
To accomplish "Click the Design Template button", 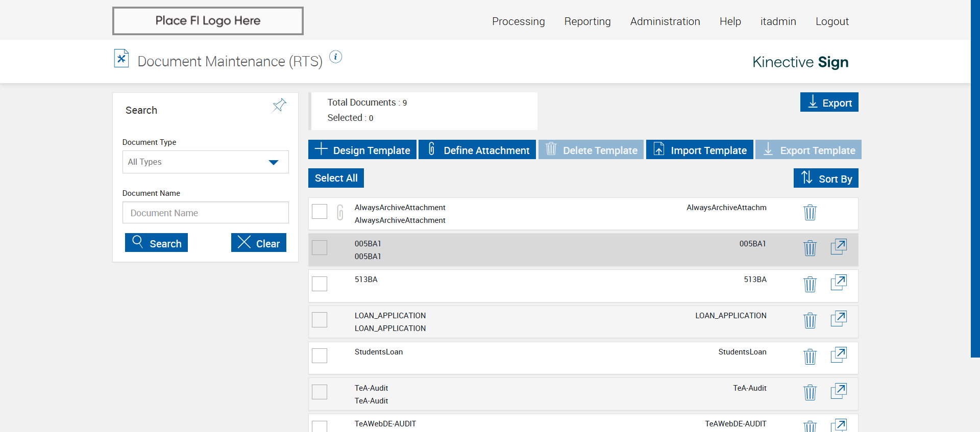I will [x=362, y=150].
